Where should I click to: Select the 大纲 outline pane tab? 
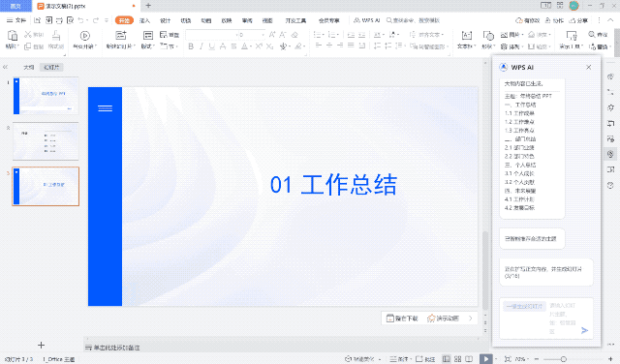29,67
